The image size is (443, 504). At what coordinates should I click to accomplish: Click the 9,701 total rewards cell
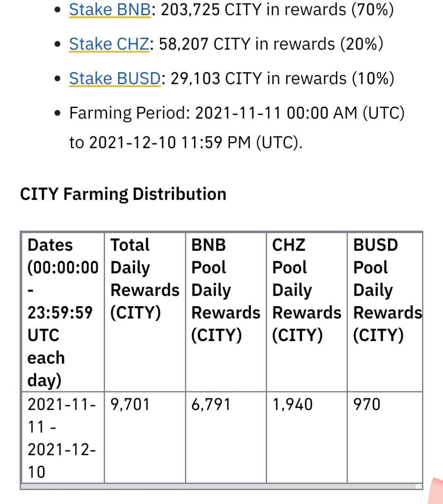144,437
